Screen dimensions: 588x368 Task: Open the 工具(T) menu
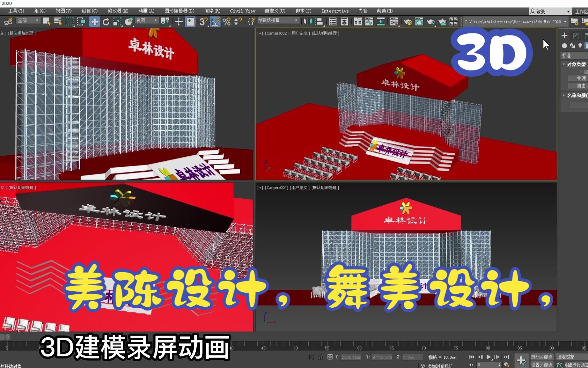point(16,11)
